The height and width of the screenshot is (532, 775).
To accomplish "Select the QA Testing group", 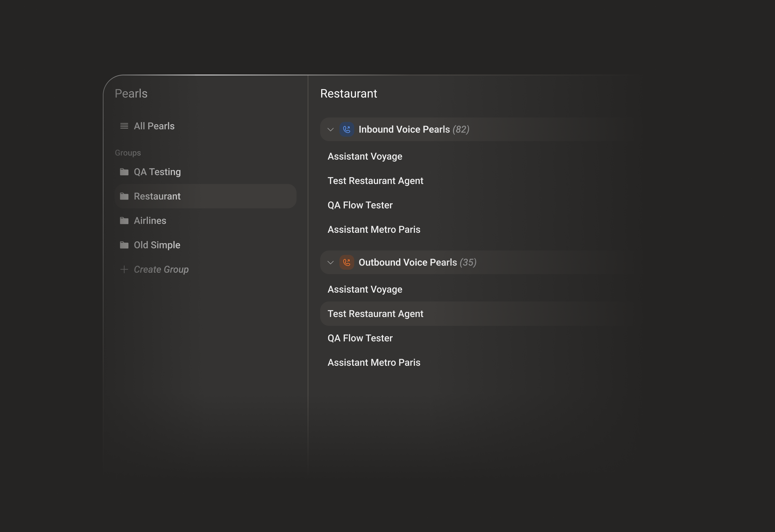I will click(206, 172).
